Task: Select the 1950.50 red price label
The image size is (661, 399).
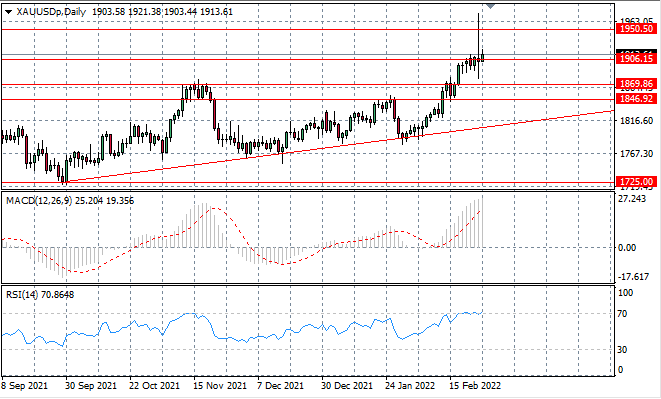Action: (637, 29)
